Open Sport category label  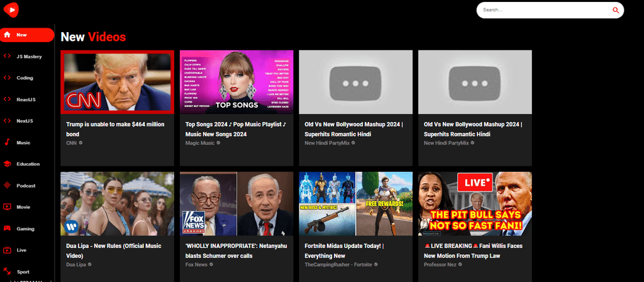(23, 272)
